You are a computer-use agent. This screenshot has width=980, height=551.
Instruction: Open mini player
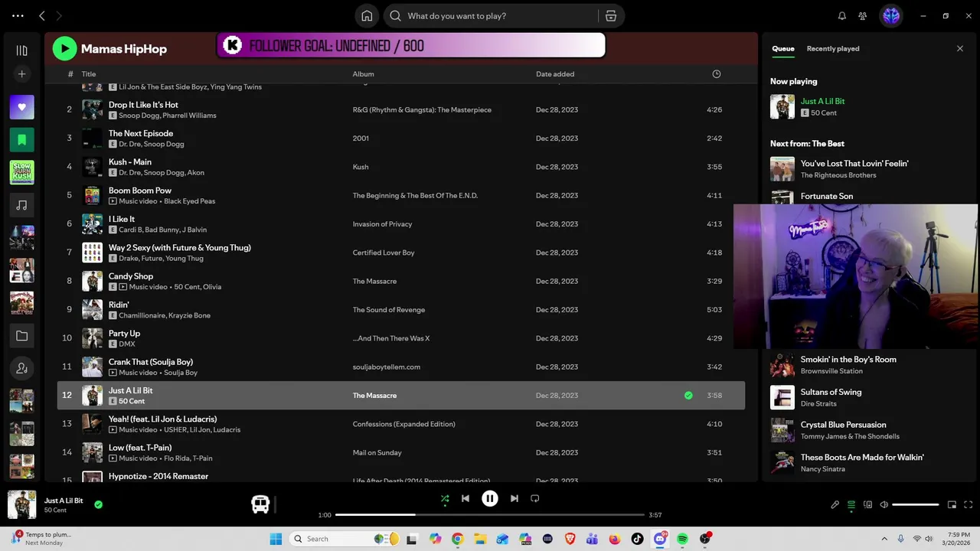tap(952, 505)
